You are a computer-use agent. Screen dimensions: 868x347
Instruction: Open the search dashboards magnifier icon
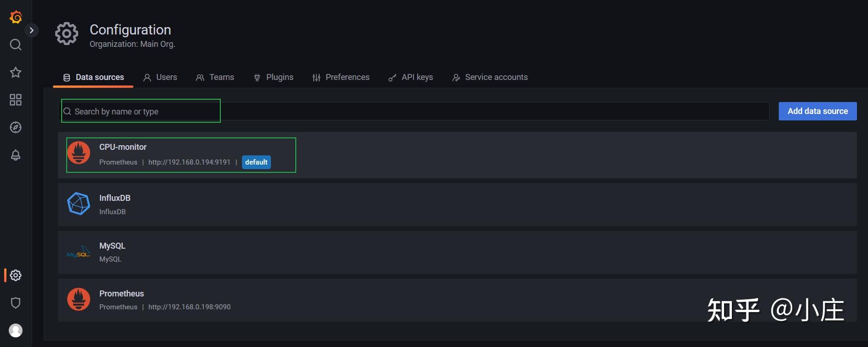click(x=16, y=45)
